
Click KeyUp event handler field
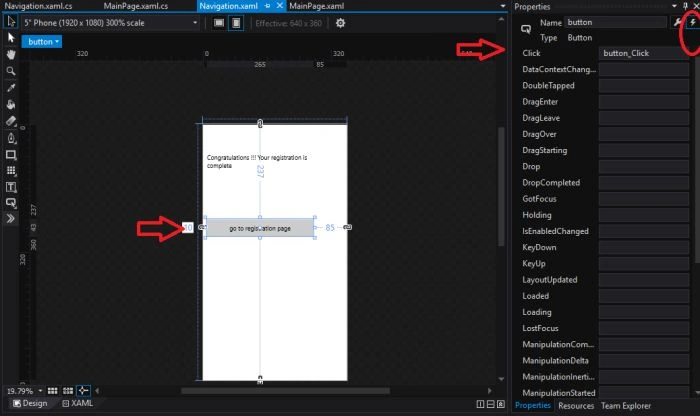coord(643,264)
